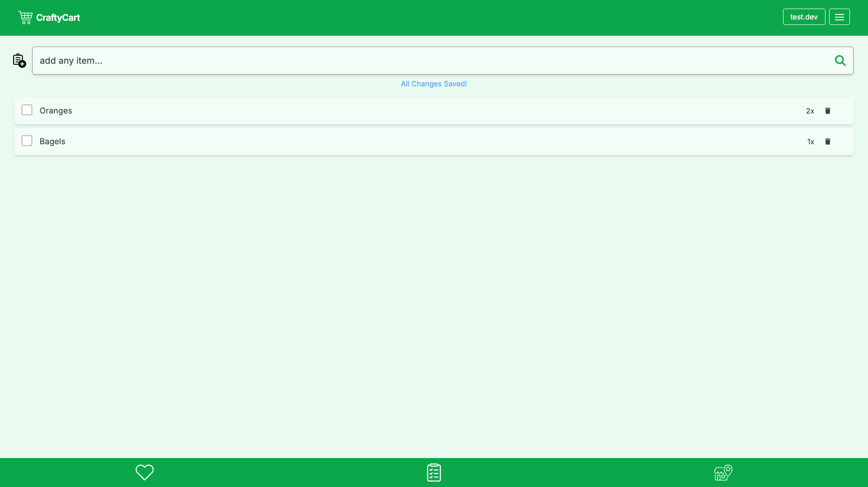
Task: Click the 2x quantity for Oranges
Action: [810, 111]
